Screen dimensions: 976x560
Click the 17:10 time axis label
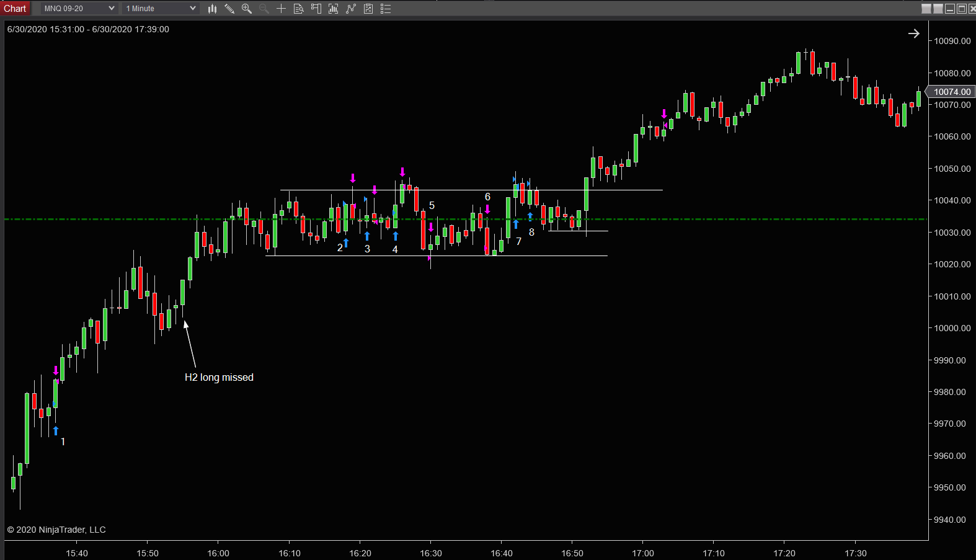click(x=714, y=553)
